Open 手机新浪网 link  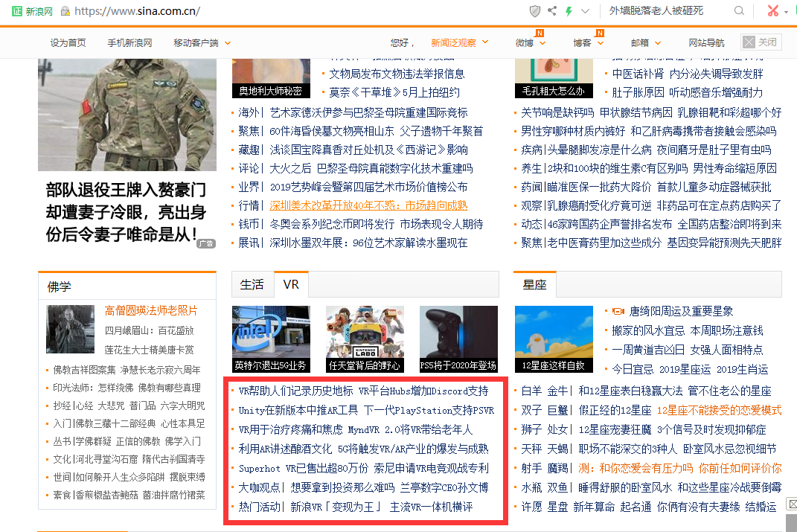tap(129, 43)
